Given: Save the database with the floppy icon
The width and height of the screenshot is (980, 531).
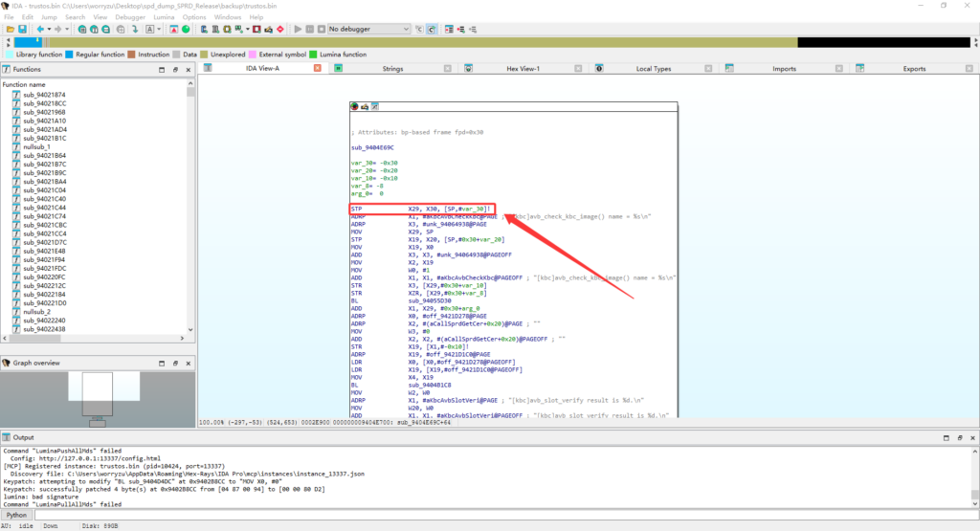Looking at the screenshot, I should click(x=23, y=29).
